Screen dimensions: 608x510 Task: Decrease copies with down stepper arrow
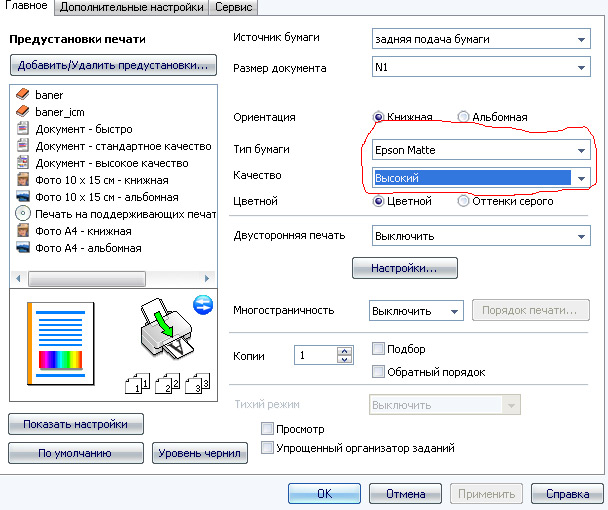click(x=344, y=360)
